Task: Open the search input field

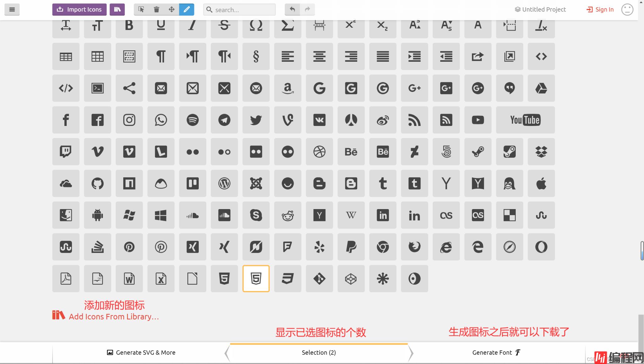Action: point(239,9)
